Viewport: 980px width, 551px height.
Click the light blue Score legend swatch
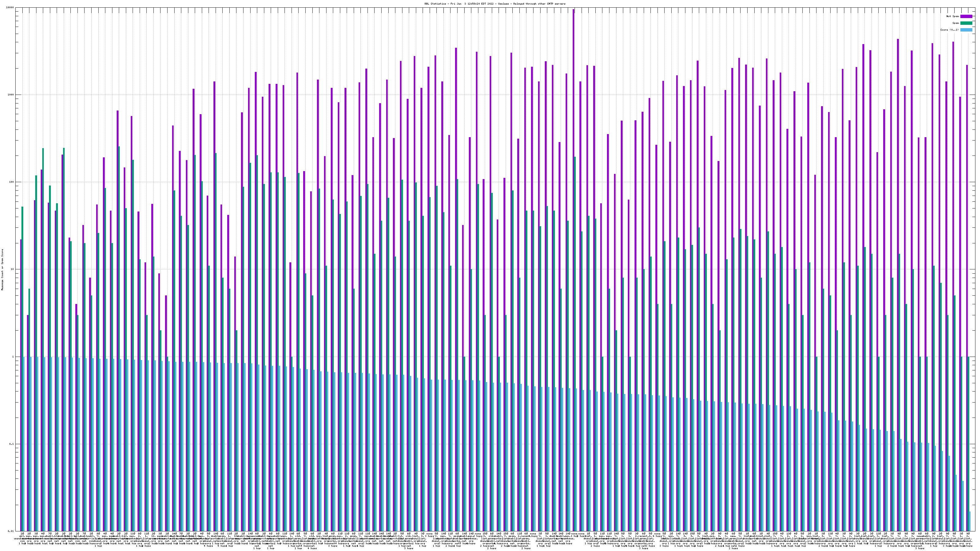pyautogui.click(x=966, y=30)
